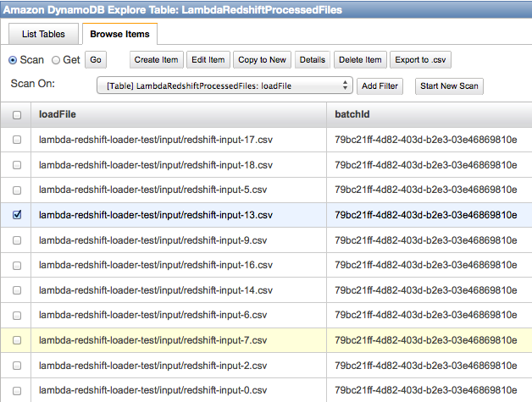Click the Create Item button

pos(157,59)
